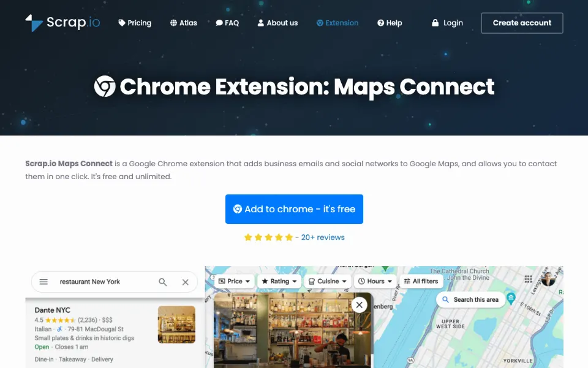Click the UPPER WEST SIDE map label
Screen dimensions: 588x368
(450, 324)
